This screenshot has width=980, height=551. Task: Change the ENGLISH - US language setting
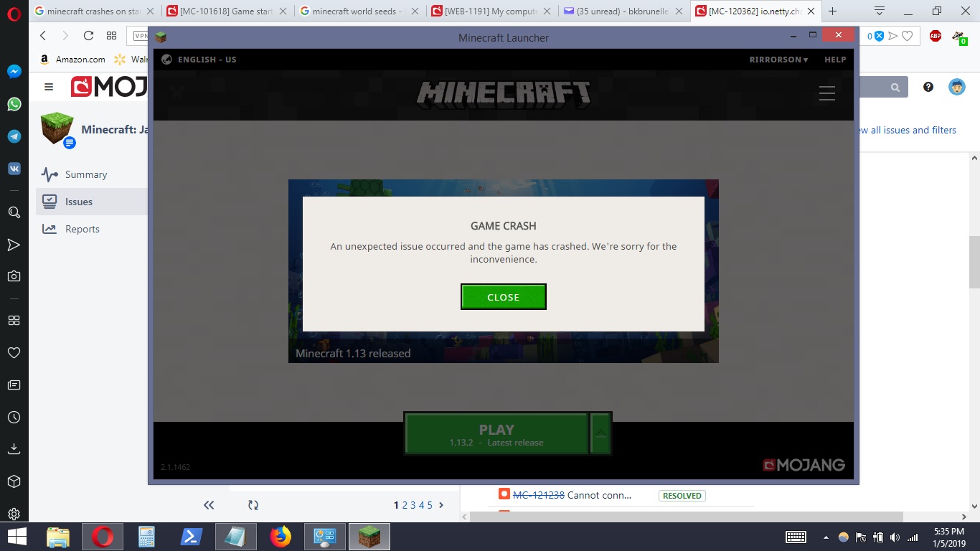[x=207, y=60]
